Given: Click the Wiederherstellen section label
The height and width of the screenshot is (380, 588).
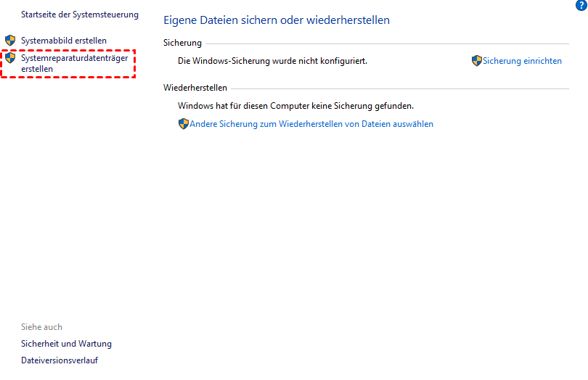Looking at the screenshot, I should coord(195,88).
